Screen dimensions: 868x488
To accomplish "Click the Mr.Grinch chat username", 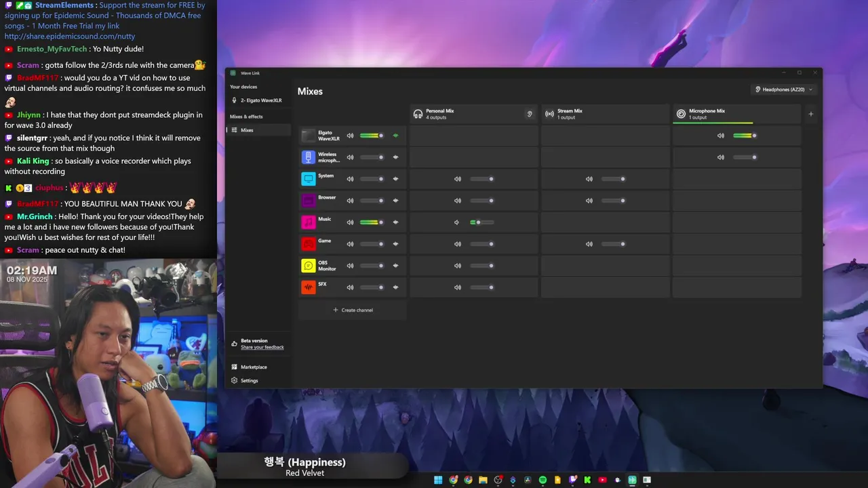I will coord(35,217).
